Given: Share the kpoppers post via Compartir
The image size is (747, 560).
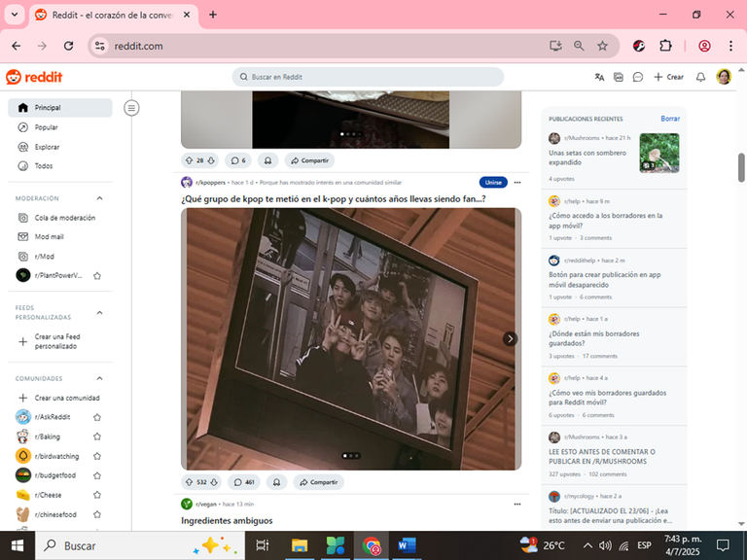Looking at the screenshot, I should 318,482.
